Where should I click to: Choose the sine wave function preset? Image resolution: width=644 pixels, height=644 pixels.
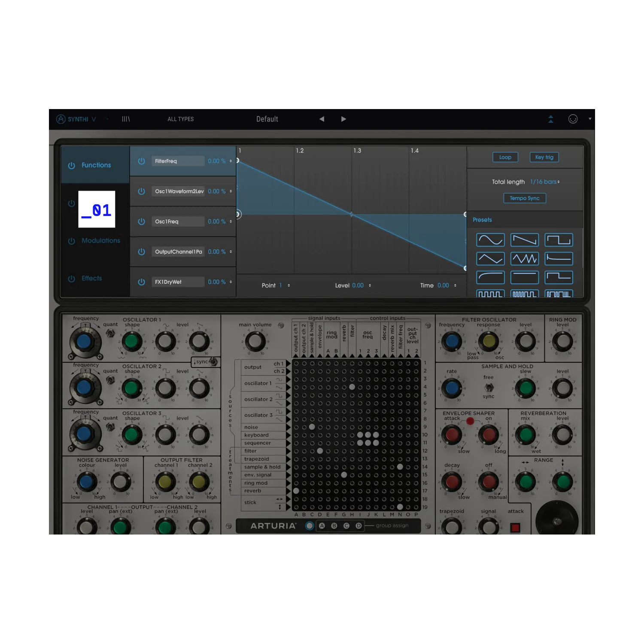490,240
